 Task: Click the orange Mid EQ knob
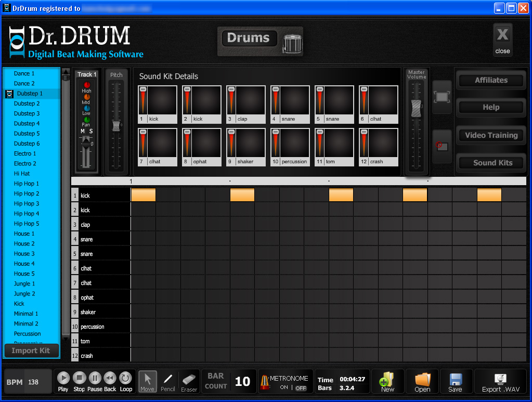tap(87, 96)
